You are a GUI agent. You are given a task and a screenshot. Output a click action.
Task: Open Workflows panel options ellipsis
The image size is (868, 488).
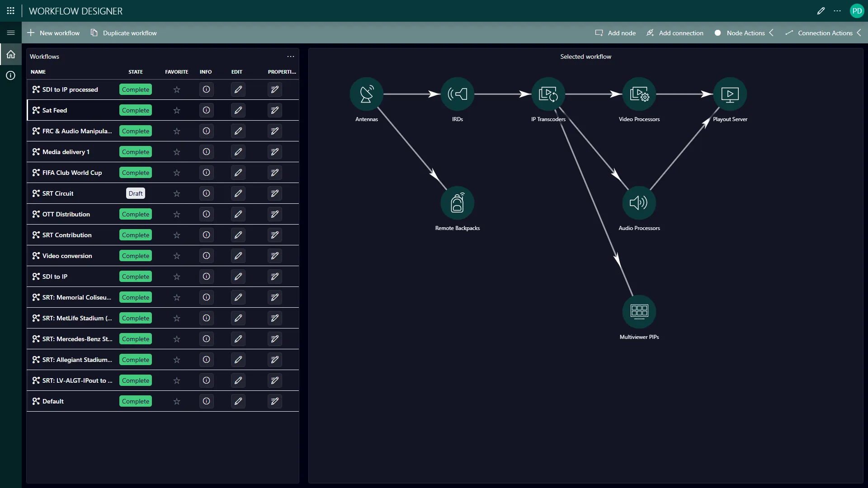point(291,56)
